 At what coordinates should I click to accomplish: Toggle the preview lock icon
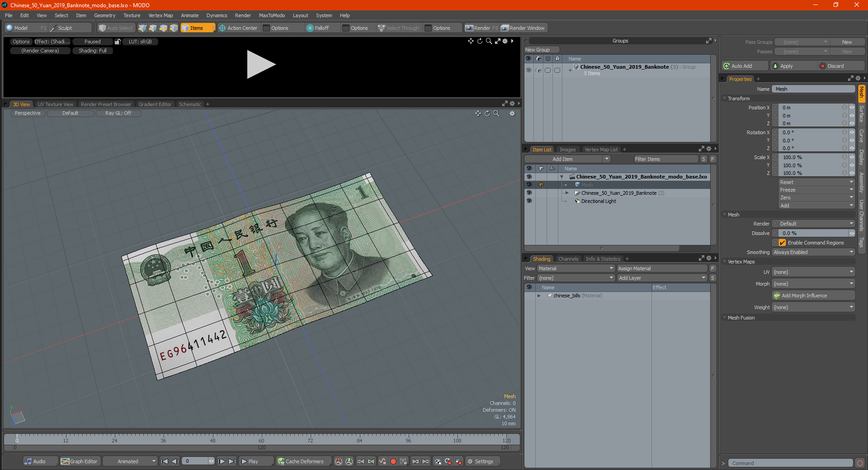(x=118, y=42)
